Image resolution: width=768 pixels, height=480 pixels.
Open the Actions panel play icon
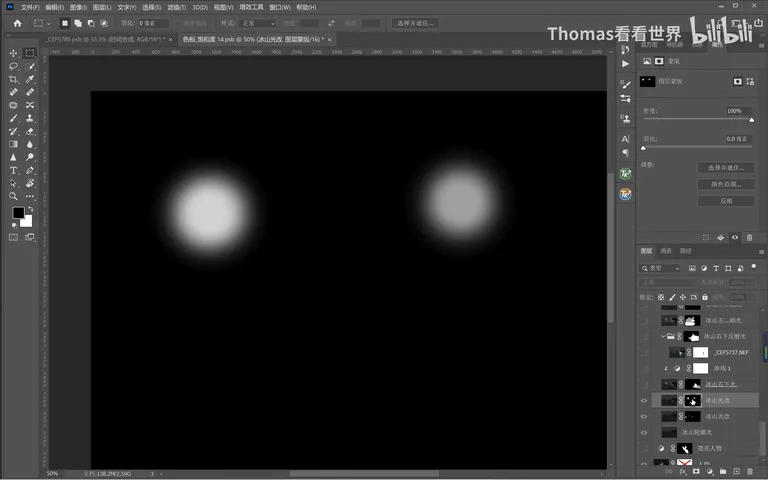tap(625, 64)
